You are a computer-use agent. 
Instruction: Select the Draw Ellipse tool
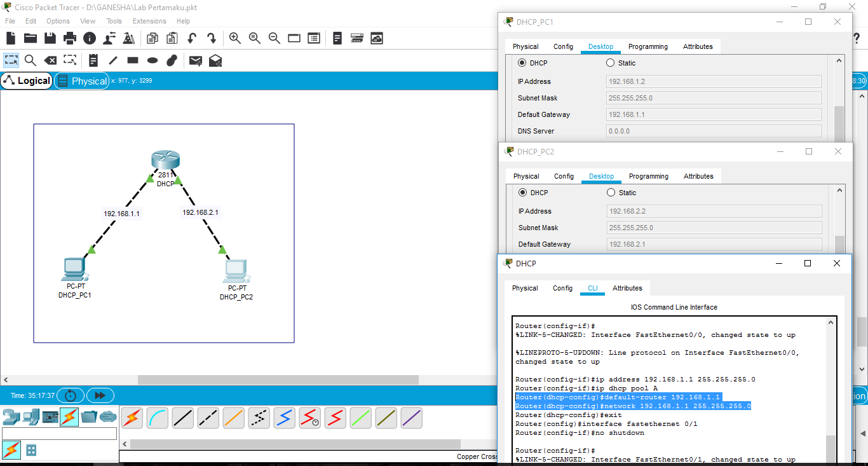point(153,60)
